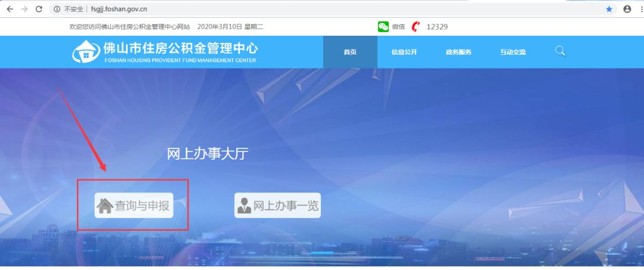Screen dimensions: 644x270
Task: Click the browser back arrow
Action: click(10, 9)
